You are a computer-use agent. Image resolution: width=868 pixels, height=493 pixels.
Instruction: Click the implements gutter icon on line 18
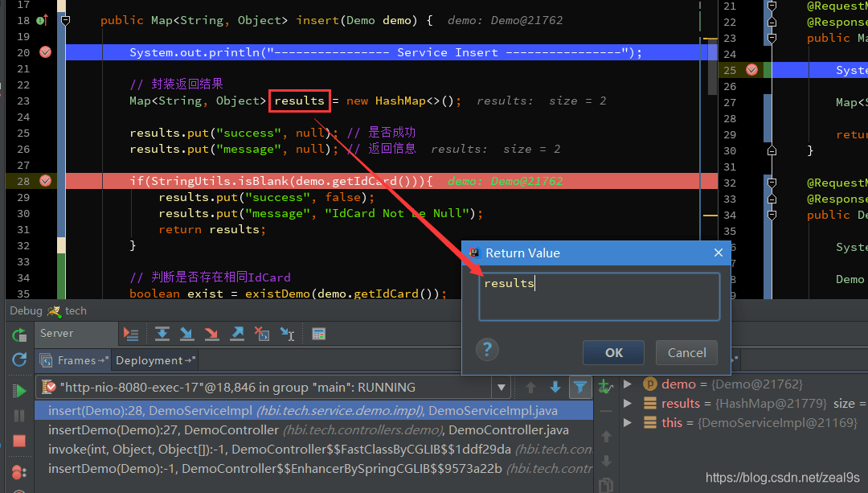[42, 20]
